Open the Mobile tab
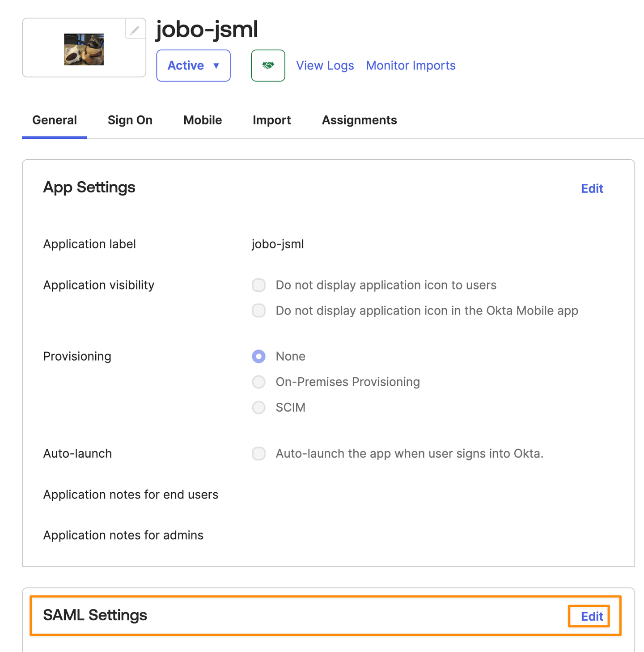644x652 pixels. coord(203,120)
